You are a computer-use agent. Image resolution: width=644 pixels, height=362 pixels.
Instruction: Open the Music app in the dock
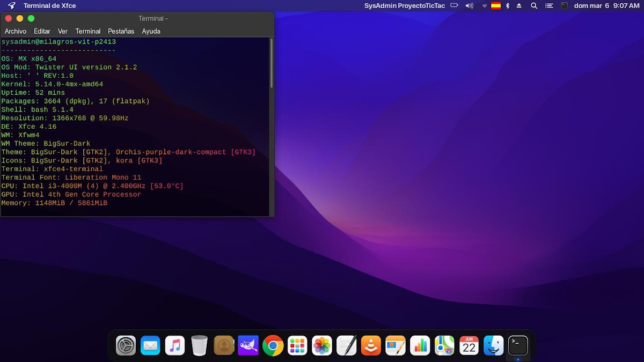coord(175,345)
